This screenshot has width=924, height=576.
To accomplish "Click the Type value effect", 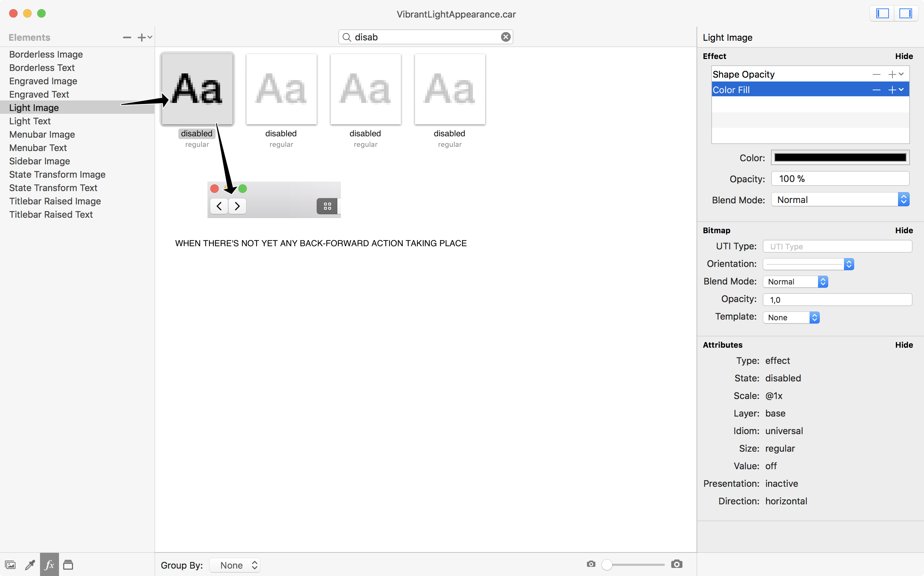I will click(x=777, y=360).
